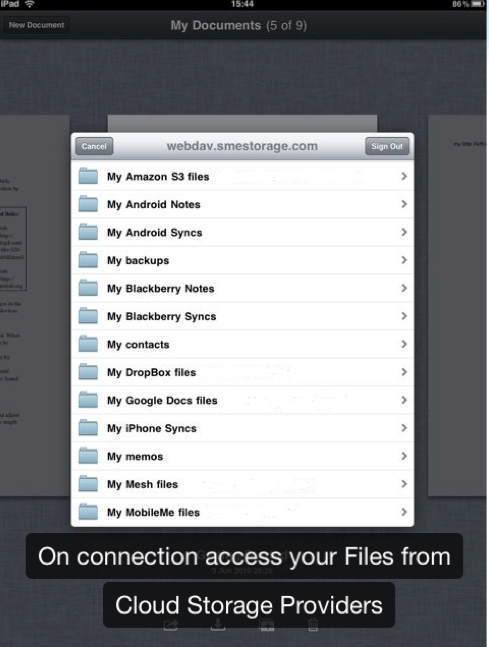Select the My iPhone Syncs entry

click(242, 428)
